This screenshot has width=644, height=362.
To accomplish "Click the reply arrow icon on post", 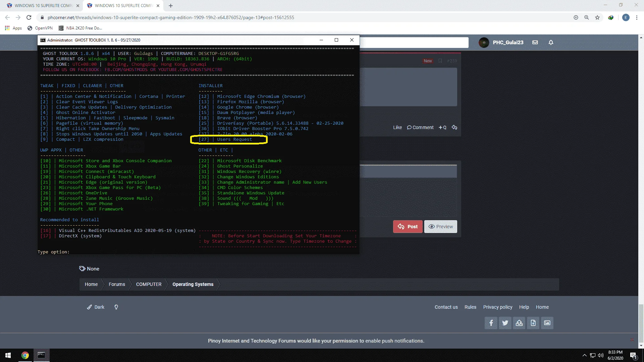I will 454,127.
